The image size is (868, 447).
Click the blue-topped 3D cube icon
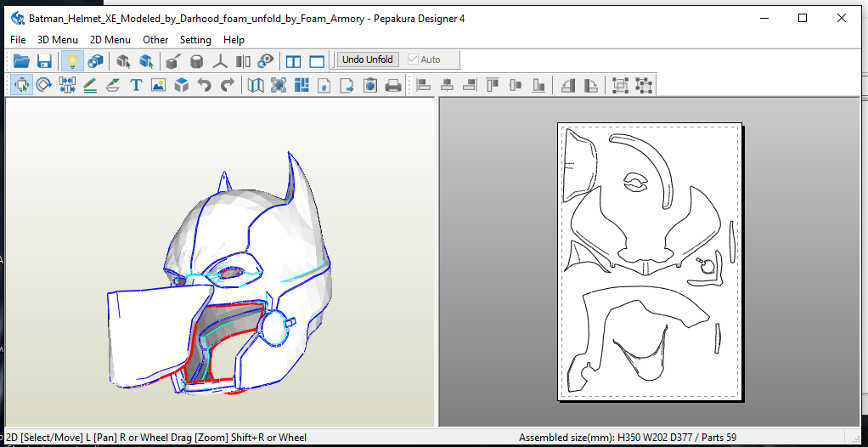pos(182,85)
